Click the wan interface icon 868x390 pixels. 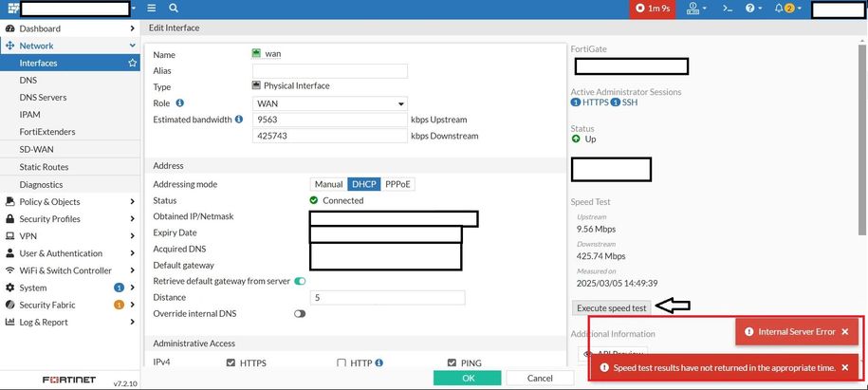coord(256,53)
